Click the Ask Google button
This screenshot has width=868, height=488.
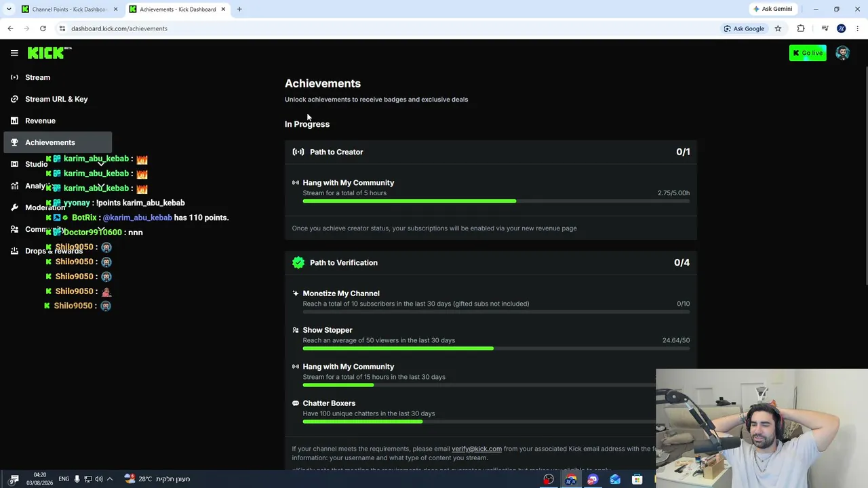[x=744, y=28]
